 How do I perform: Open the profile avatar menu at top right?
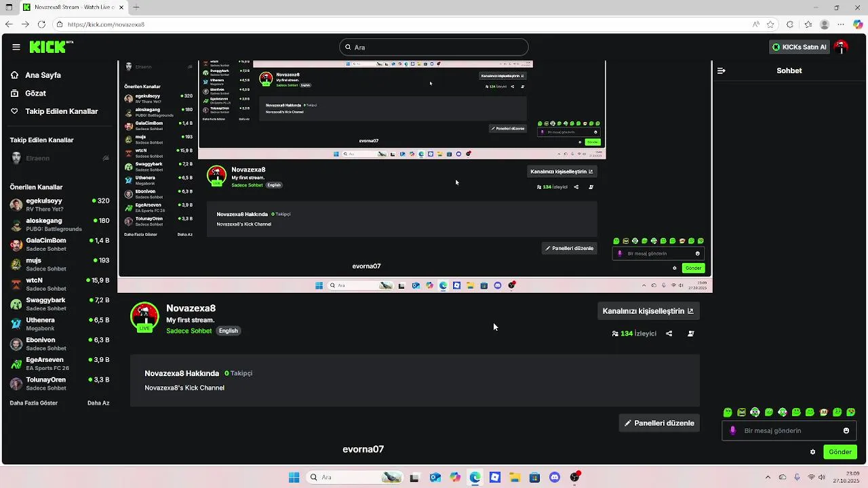(x=842, y=47)
